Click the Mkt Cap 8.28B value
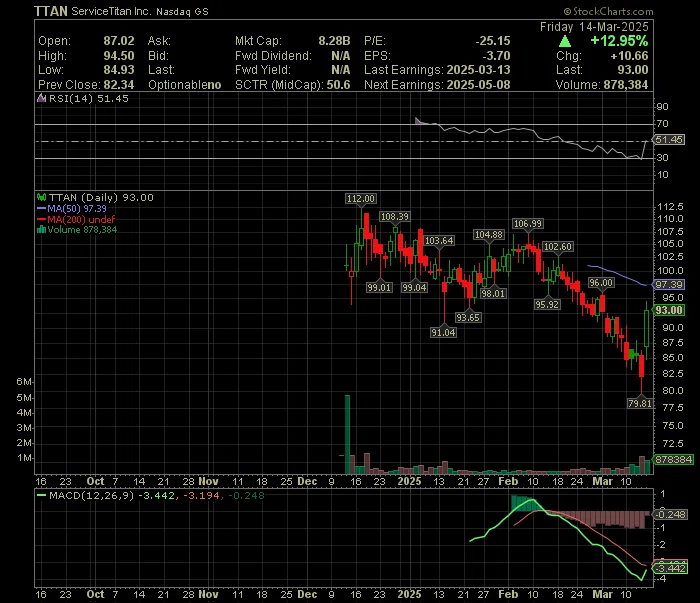700x603 pixels. pyautogui.click(x=334, y=41)
